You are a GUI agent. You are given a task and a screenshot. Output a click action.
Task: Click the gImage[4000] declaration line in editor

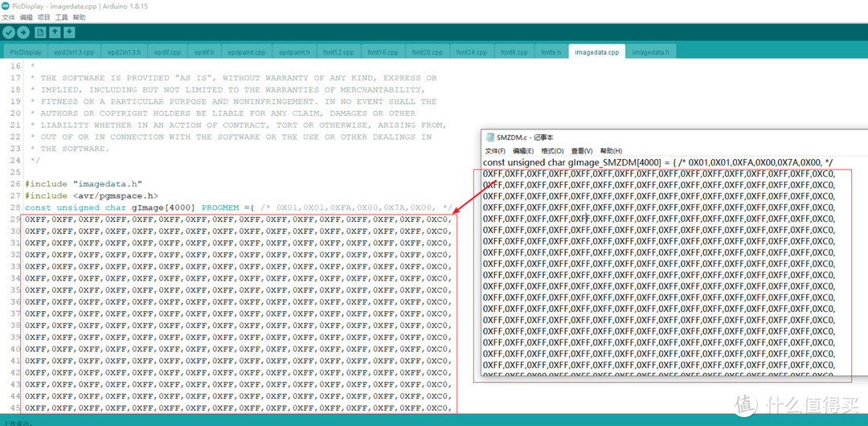click(x=239, y=207)
